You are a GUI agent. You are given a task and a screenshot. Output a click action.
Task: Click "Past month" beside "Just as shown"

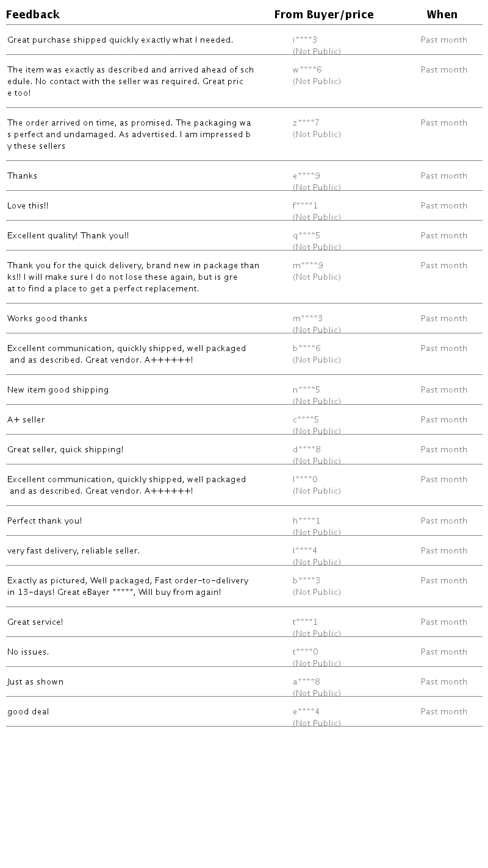click(444, 682)
